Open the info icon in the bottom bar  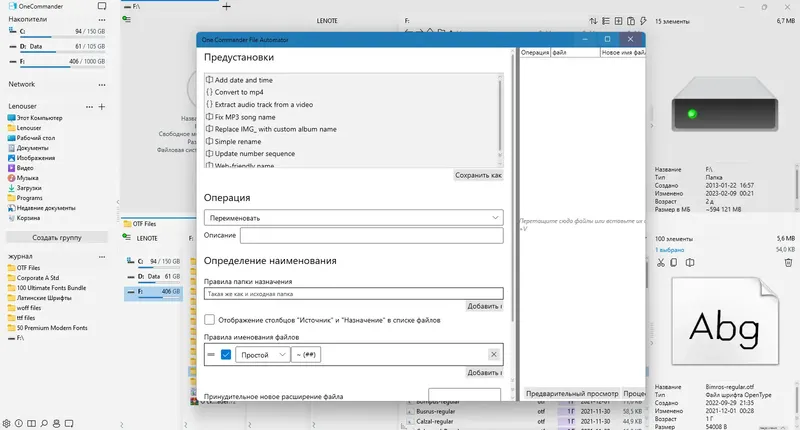click(19, 423)
